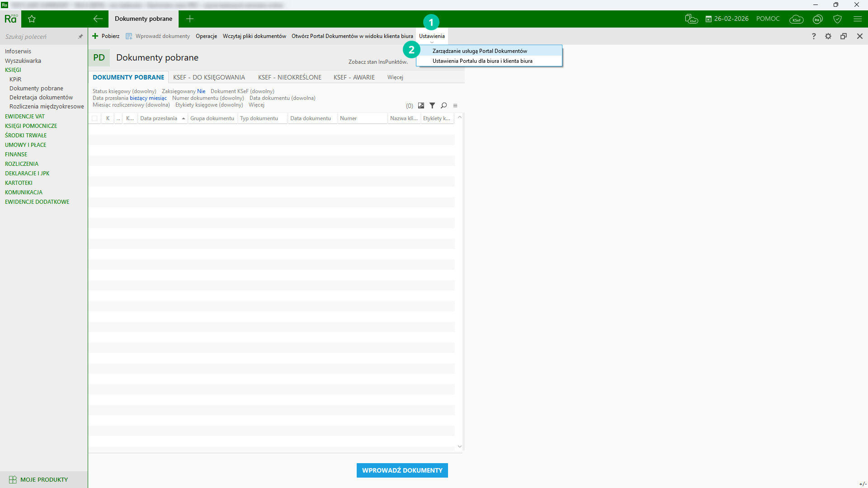The image size is (868, 488).
Task: Expand the EWIDENCJE VAT section
Action: (25, 117)
